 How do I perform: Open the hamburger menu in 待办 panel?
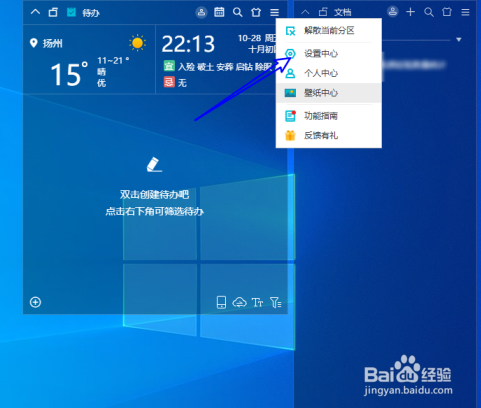coord(274,13)
